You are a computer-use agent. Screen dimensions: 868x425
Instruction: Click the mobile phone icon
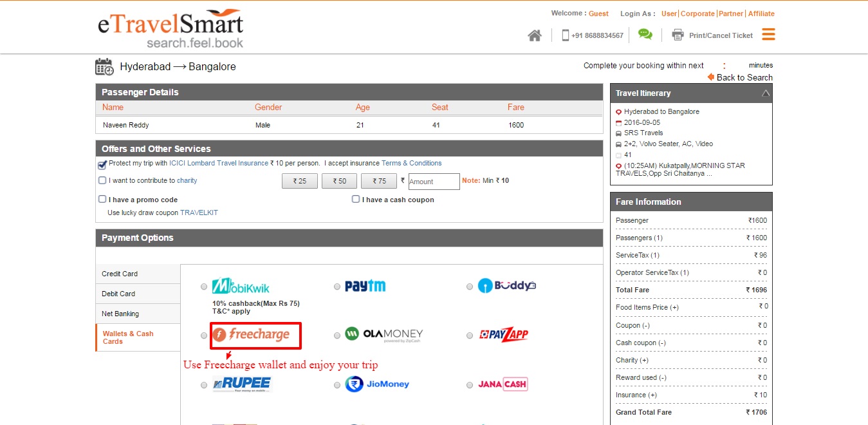tap(566, 35)
